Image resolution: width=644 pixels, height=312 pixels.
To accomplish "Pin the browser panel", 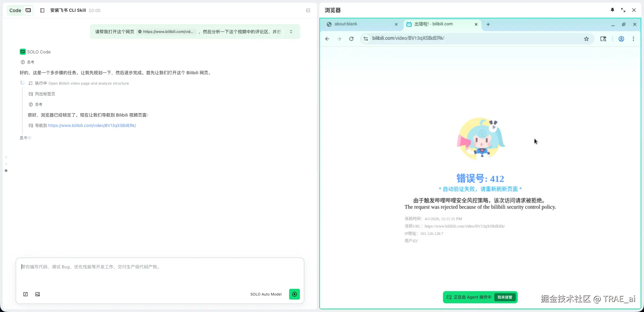I will coord(612,10).
